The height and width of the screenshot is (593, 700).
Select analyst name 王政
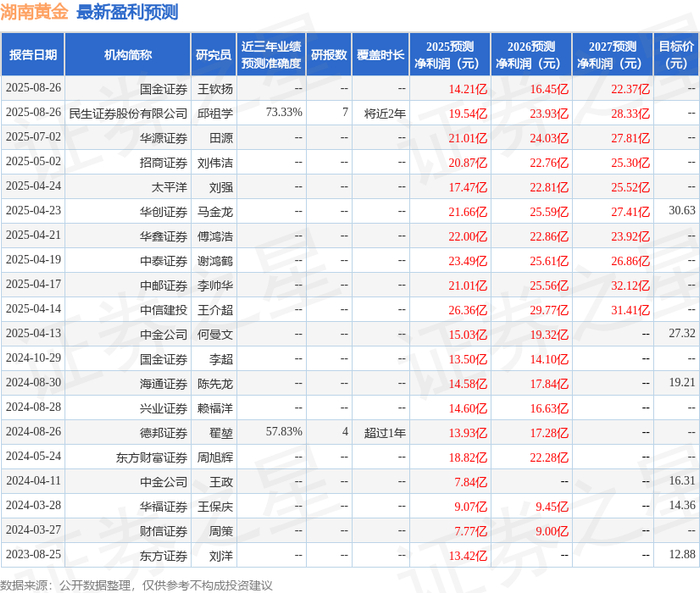click(221, 482)
